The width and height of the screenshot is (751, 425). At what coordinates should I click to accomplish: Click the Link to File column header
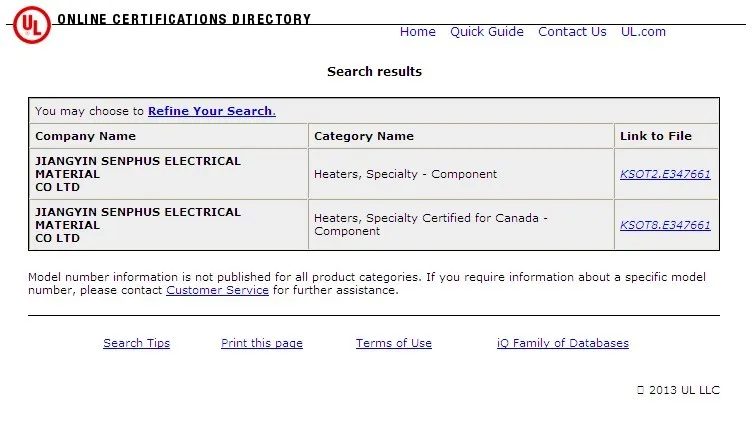pos(655,136)
